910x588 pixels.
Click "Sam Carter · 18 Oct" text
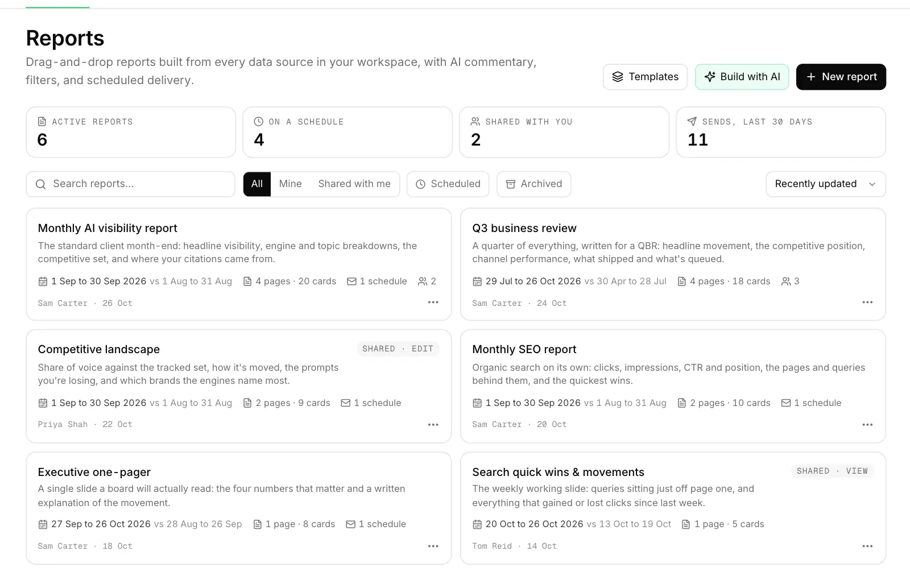point(85,546)
